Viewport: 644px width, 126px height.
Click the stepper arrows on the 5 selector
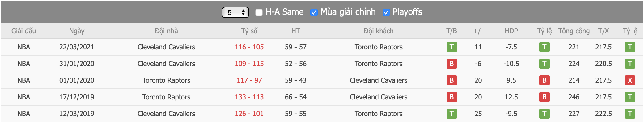coord(243,12)
